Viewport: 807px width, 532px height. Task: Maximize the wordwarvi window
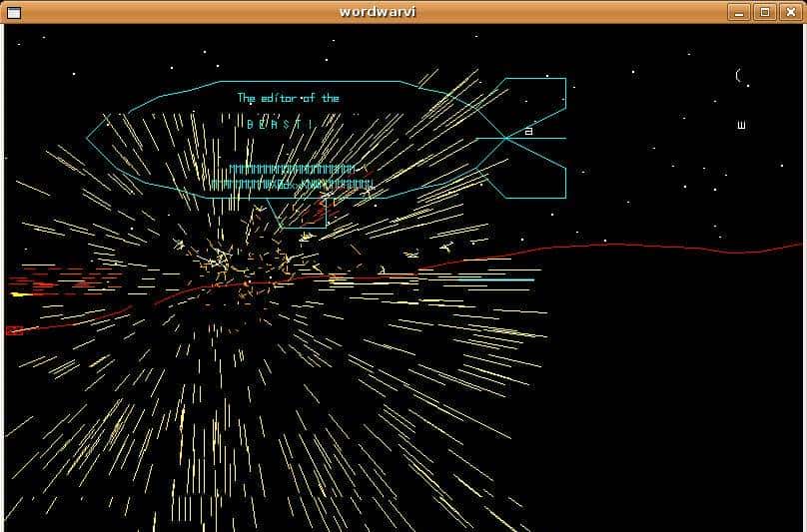pyautogui.click(x=765, y=12)
